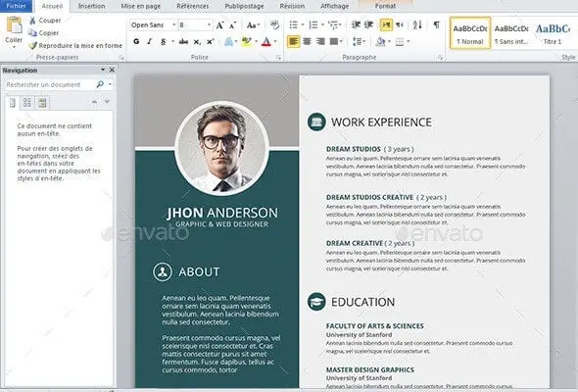Toggle bold with the G button
The width and height of the screenshot is (578, 392).
click(136, 42)
